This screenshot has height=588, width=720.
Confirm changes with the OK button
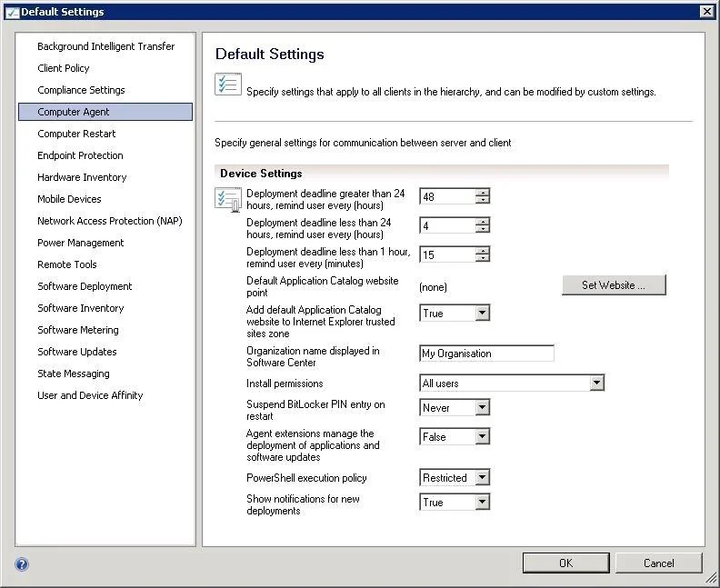click(565, 563)
